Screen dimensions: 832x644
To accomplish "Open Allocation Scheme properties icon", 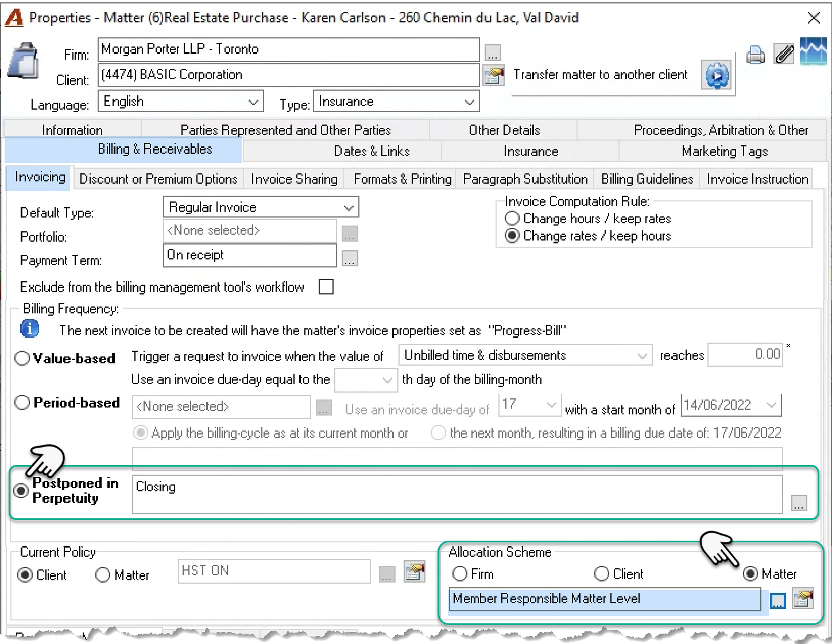I will point(803,599).
